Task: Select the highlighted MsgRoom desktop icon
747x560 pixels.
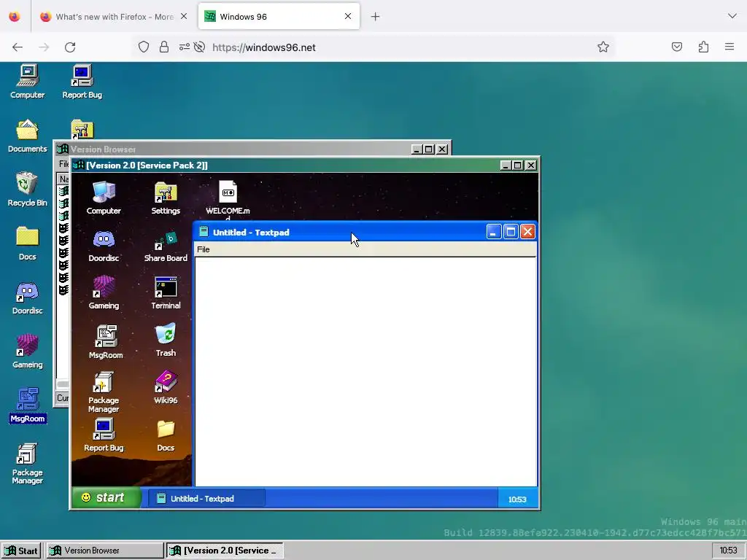Action: [x=28, y=405]
